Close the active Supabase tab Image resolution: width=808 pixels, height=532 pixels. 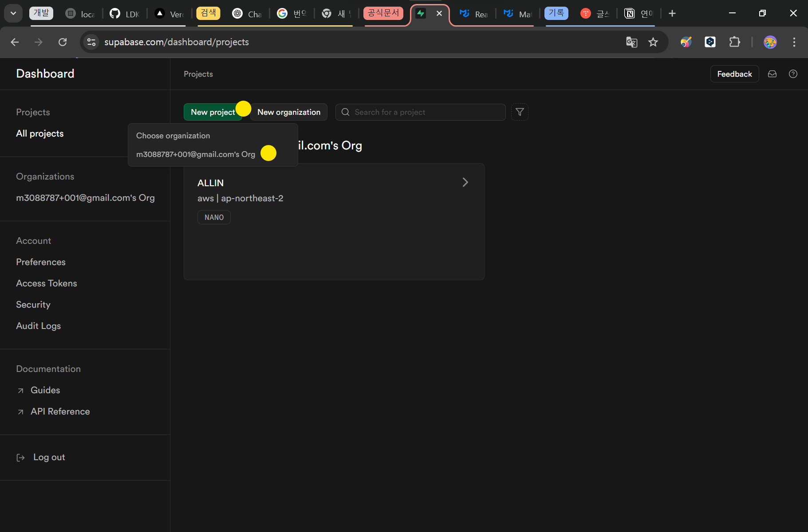click(439, 13)
